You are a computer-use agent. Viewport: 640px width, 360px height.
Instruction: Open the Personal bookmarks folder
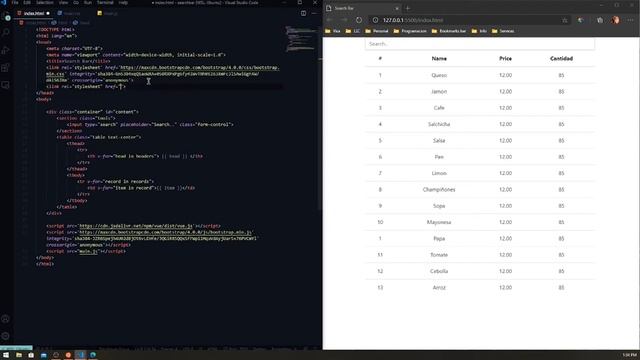pos(377,31)
